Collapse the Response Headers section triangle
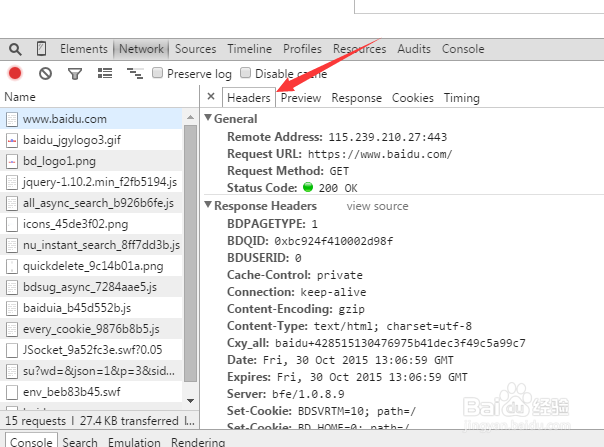The image size is (604, 447). pyautogui.click(x=208, y=205)
